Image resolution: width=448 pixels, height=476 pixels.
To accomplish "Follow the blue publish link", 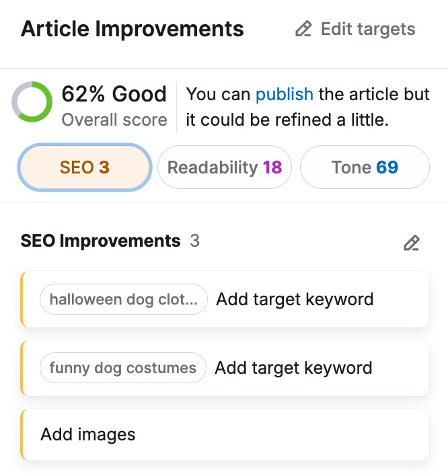I will point(284,94).
